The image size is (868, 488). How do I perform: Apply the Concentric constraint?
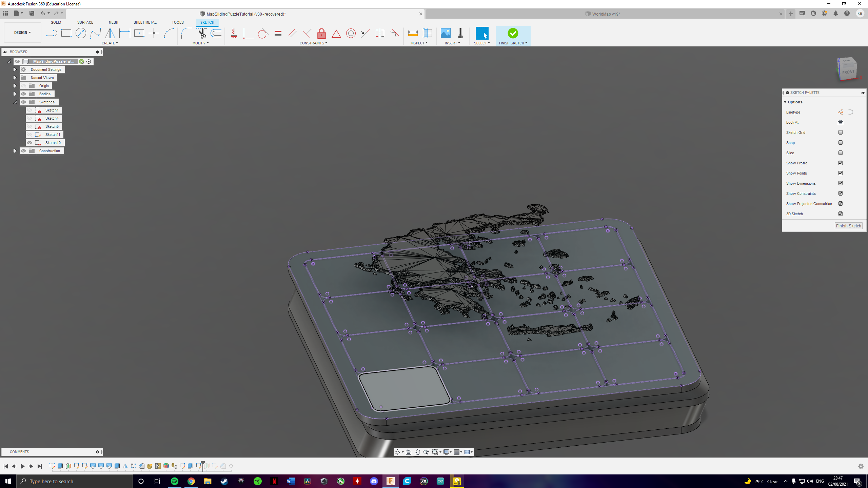tap(351, 33)
